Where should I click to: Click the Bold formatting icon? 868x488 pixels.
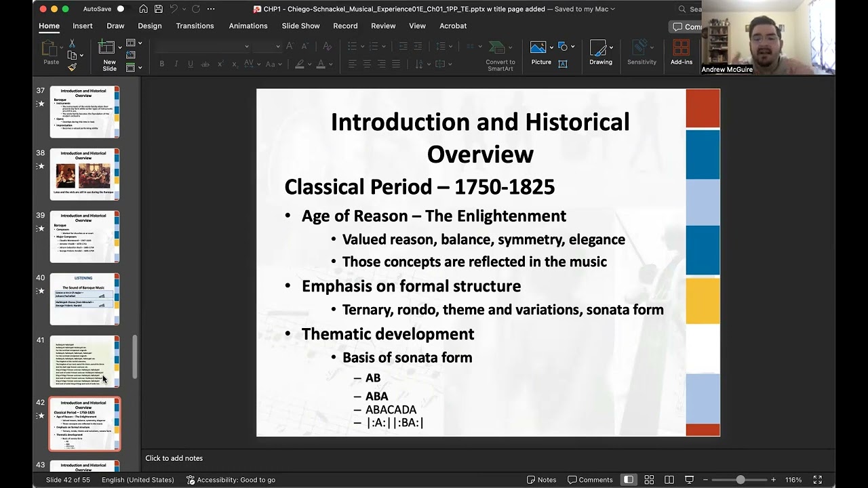coord(161,64)
